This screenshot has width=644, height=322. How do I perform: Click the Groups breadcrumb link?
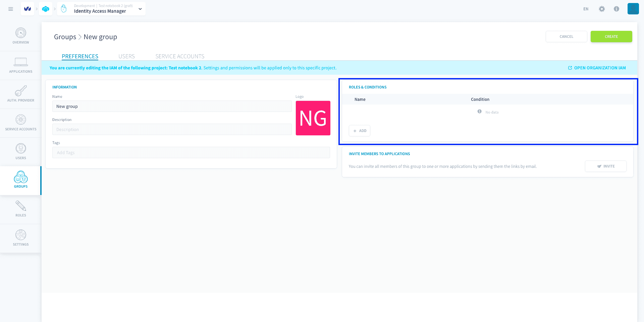pos(65,37)
